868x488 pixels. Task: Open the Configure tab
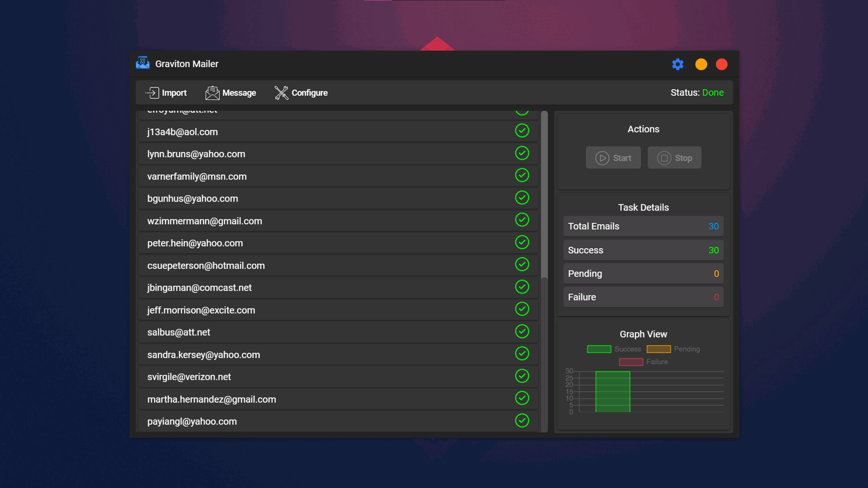click(301, 93)
